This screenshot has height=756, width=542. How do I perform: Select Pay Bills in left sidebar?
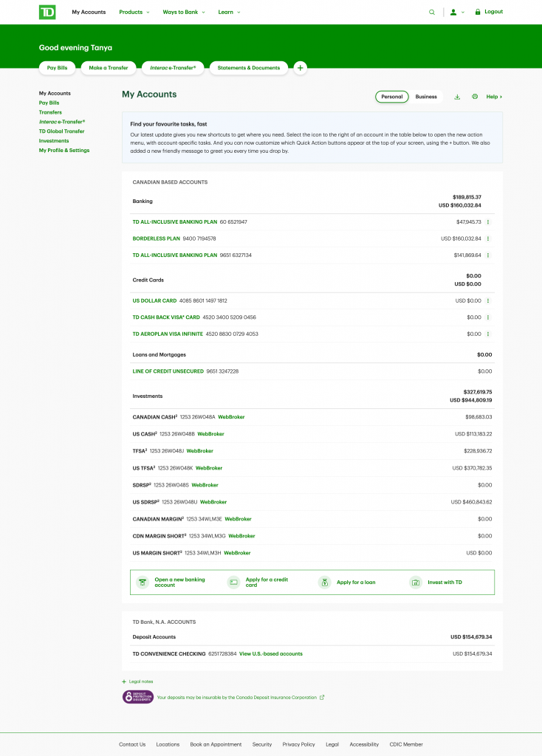click(49, 103)
